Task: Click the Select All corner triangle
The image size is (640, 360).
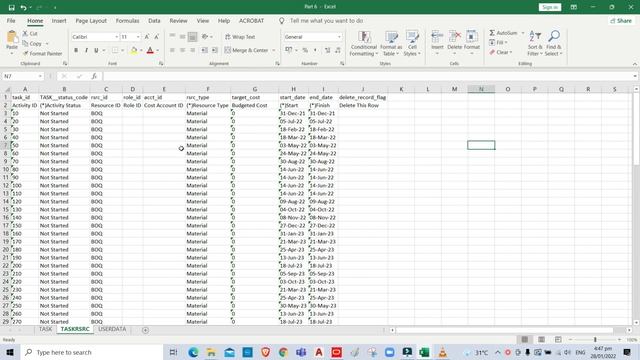Action: click(x=6, y=89)
